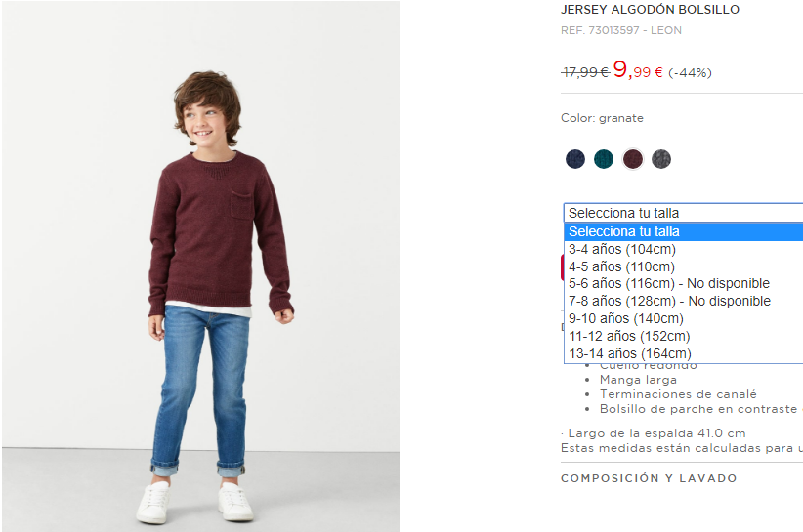Screen dimensions: 803x532
Task: Pick the unavailable 7-8 años (128cm) option
Action: (683, 301)
